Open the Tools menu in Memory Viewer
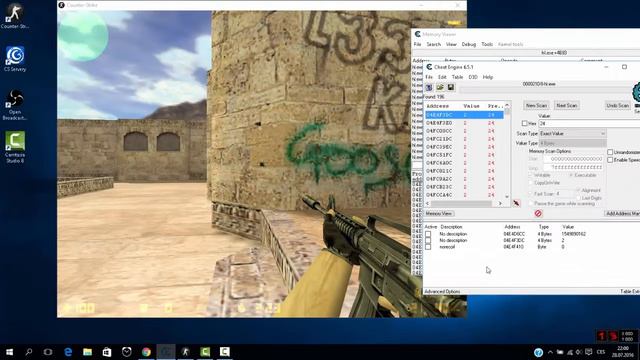 [487, 44]
